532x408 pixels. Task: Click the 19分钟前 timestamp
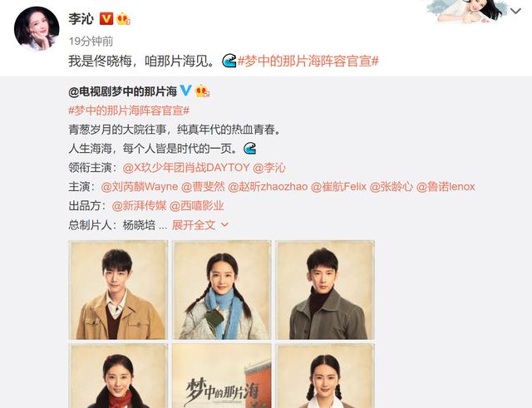tap(91, 41)
